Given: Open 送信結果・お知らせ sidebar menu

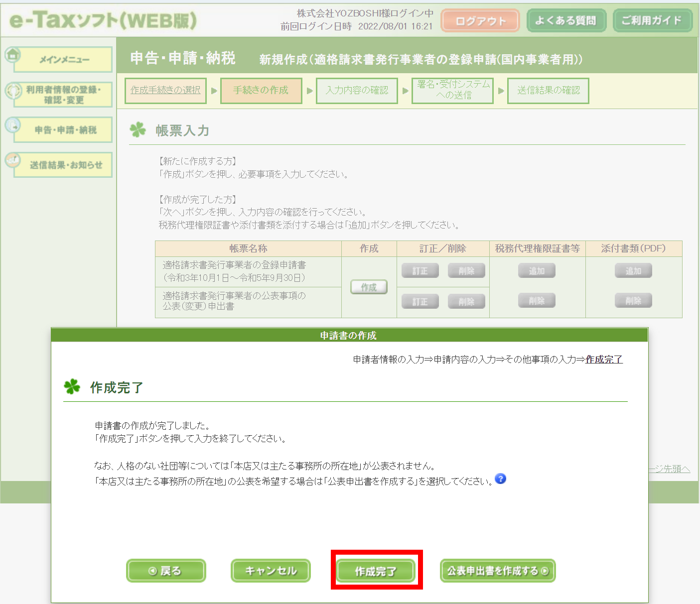Looking at the screenshot, I should 63,165.
